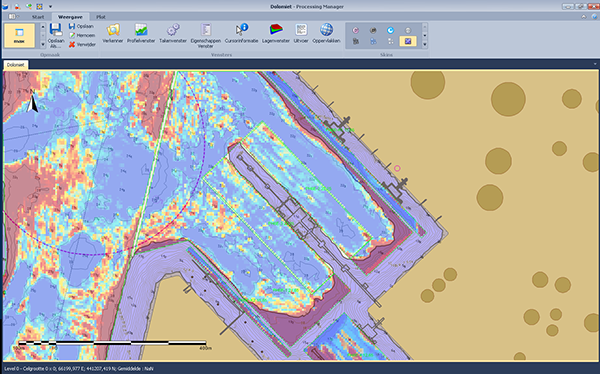Select the max layout in Opmaak gallery

point(20,35)
